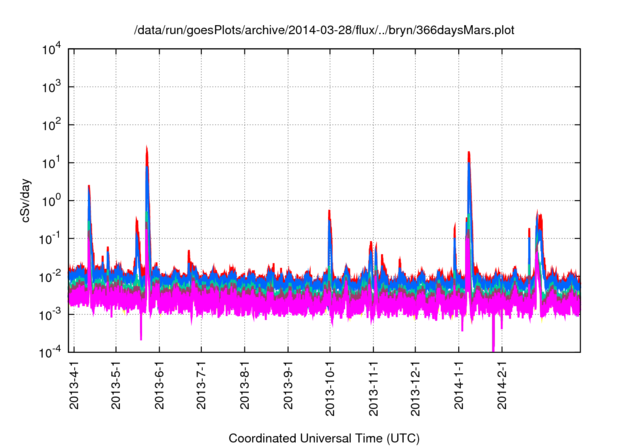Select the 2013-10-1 date tick label
The width and height of the screenshot is (640, 448).
click(331, 387)
